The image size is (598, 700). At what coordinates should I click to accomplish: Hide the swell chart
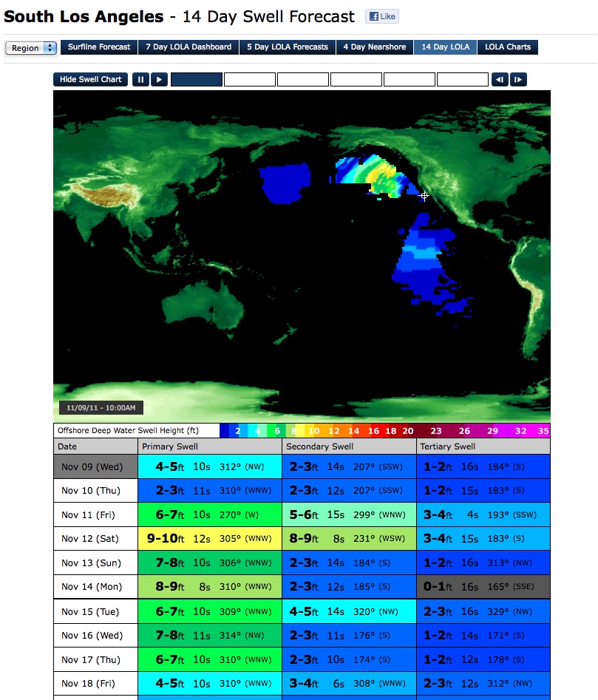pos(91,80)
